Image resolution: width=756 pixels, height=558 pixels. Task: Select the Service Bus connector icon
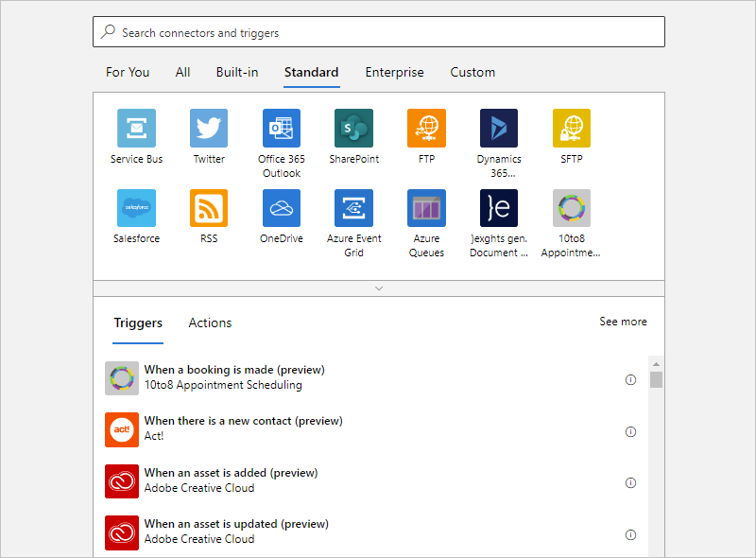click(136, 128)
